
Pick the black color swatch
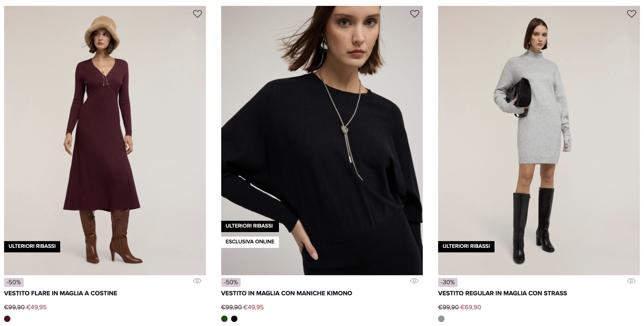(234, 319)
